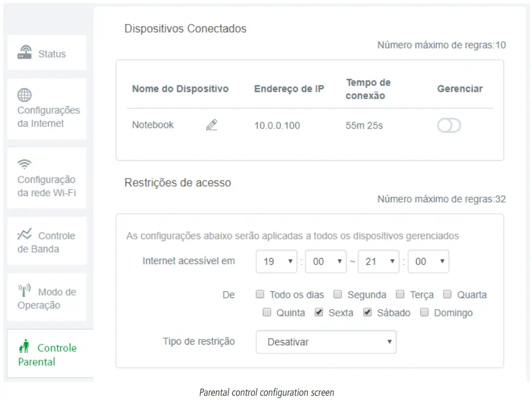The image size is (532, 405).
Task: Open the Configuração da rede Wi-Fi tab
Action: pyautogui.click(x=47, y=178)
